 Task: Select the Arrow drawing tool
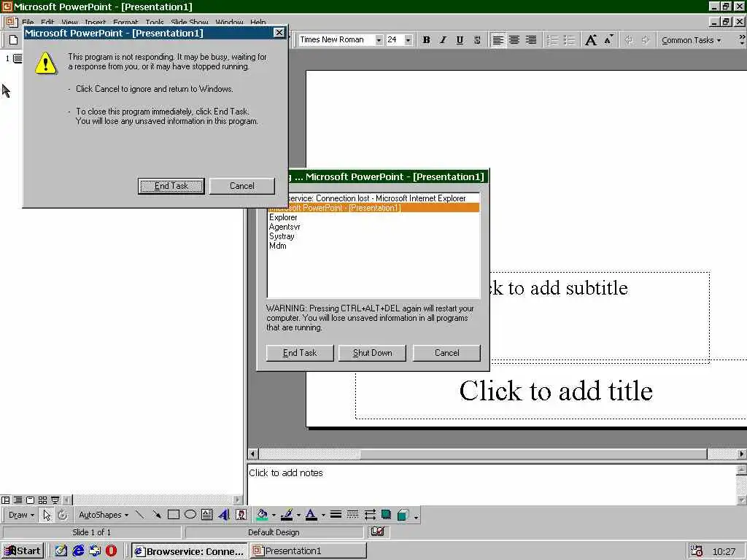(156, 515)
